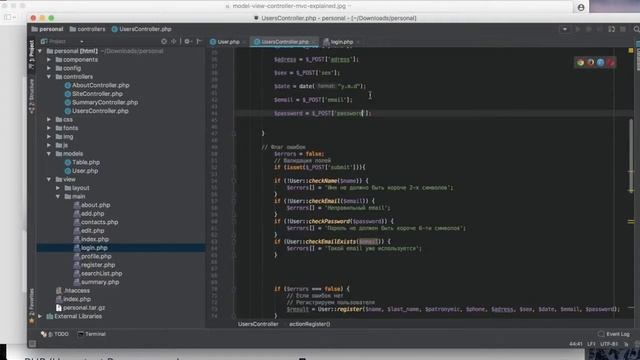
Task: Open run configuration dropdown in toolbar
Action: click(x=564, y=29)
